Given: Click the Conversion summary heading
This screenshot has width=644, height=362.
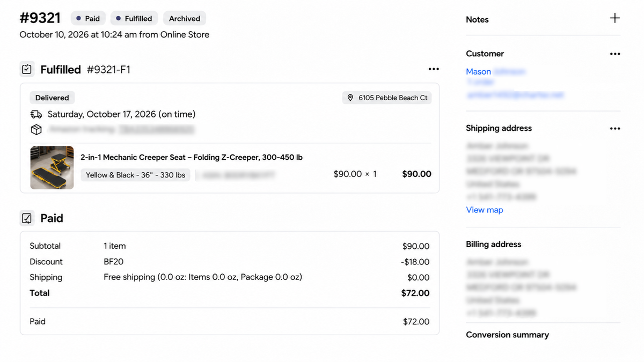Looking at the screenshot, I should pos(507,335).
